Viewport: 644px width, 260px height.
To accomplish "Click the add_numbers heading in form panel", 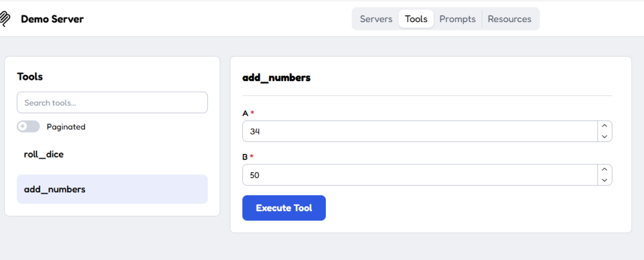I will (x=277, y=77).
